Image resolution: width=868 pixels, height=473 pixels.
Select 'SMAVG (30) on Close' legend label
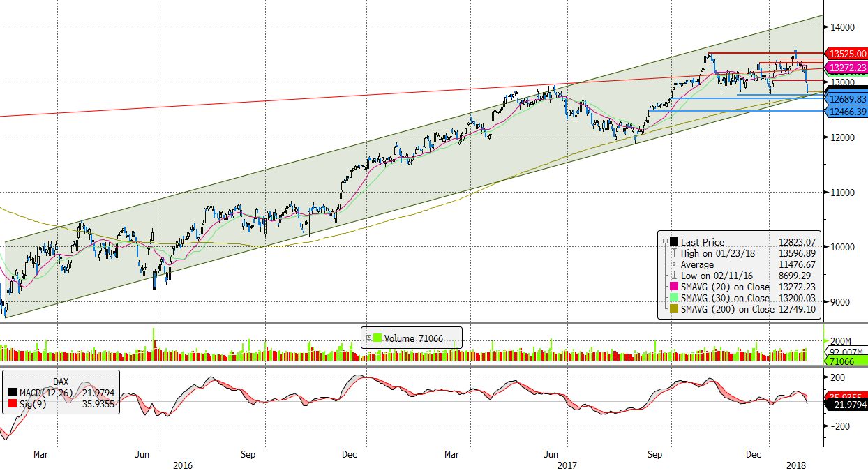click(725, 298)
